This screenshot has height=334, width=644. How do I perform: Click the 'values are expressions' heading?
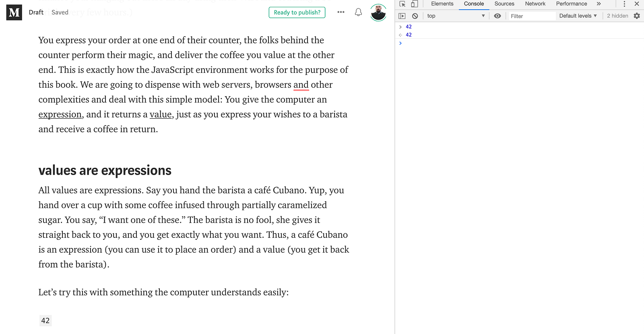(x=105, y=171)
